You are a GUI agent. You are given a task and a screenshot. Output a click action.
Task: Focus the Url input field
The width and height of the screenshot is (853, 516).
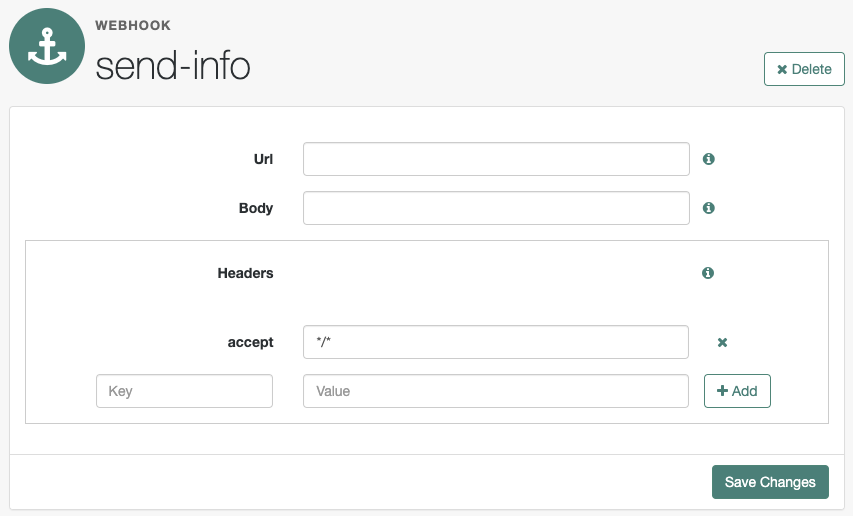pos(496,159)
